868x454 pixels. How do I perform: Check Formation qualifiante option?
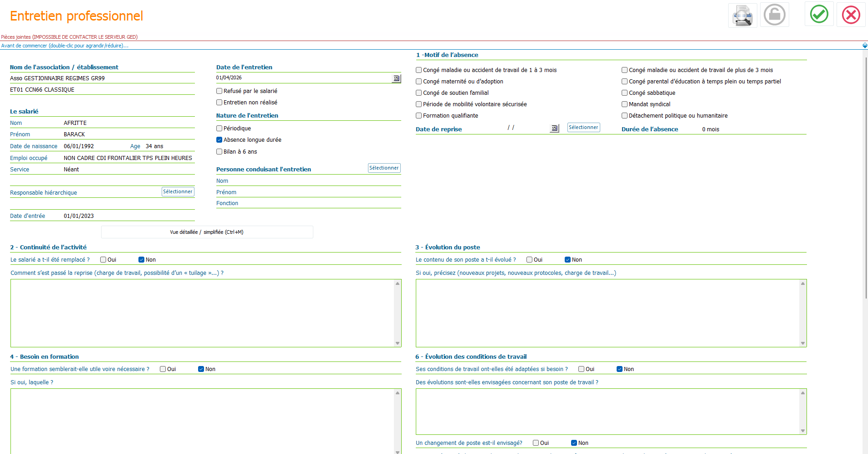pos(419,116)
